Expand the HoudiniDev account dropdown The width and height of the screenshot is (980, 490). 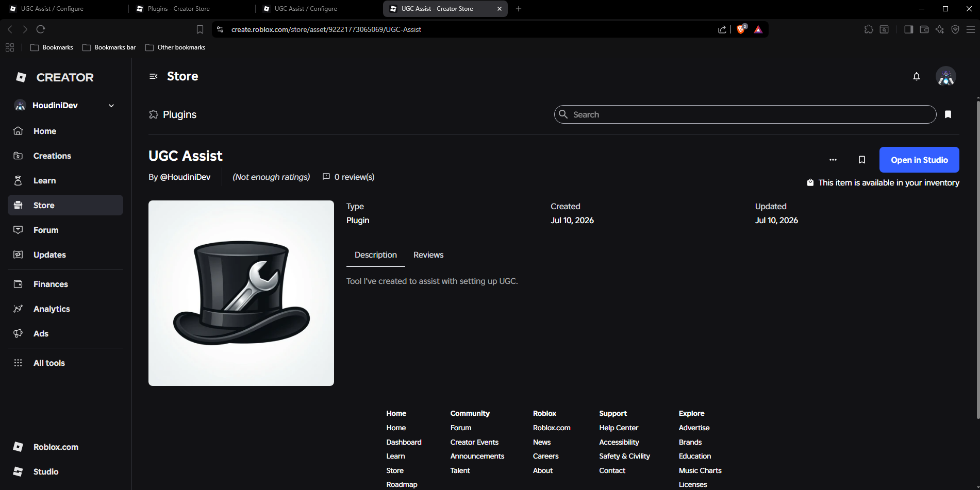coord(111,106)
